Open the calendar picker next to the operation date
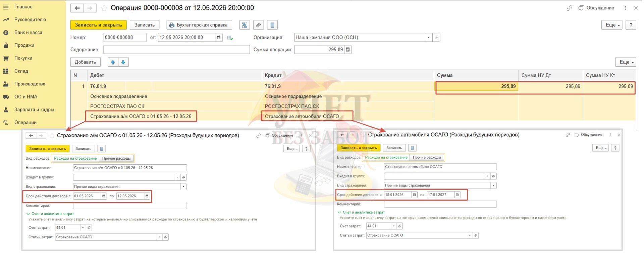This screenshot has width=644, height=254. [219, 37]
